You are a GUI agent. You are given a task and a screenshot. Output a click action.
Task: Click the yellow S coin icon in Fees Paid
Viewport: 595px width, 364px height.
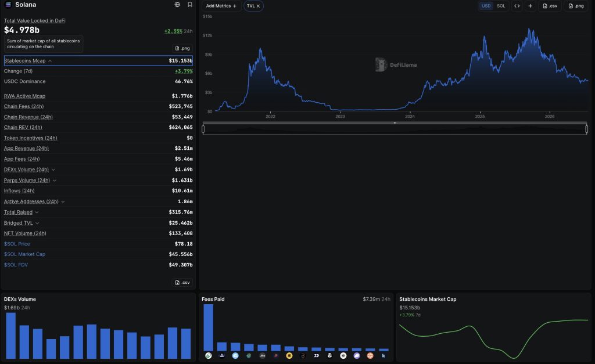tap(289, 356)
